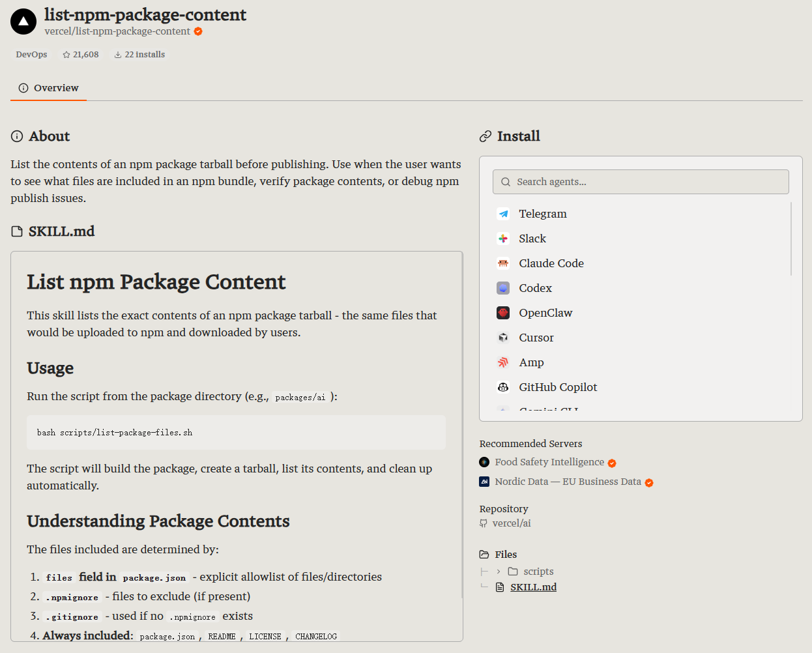
Task: Expand the scripts folder chevron
Action: pyautogui.click(x=499, y=572)
